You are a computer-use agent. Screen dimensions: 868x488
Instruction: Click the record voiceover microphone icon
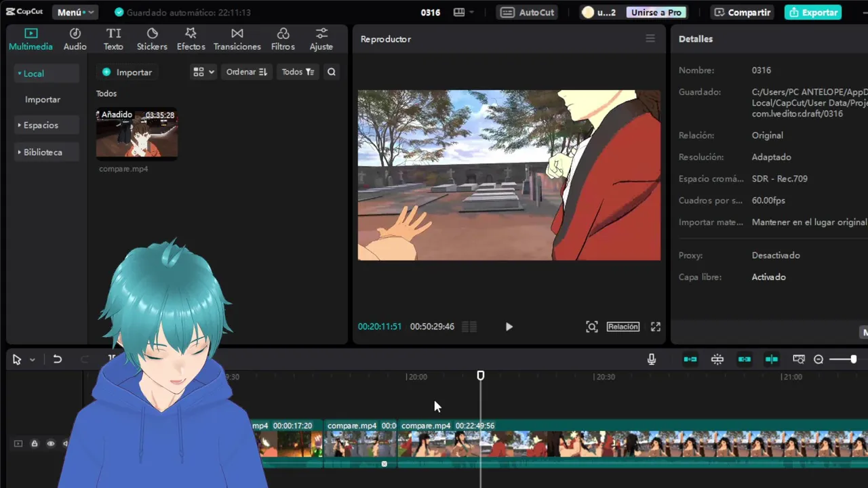point(652,359)
